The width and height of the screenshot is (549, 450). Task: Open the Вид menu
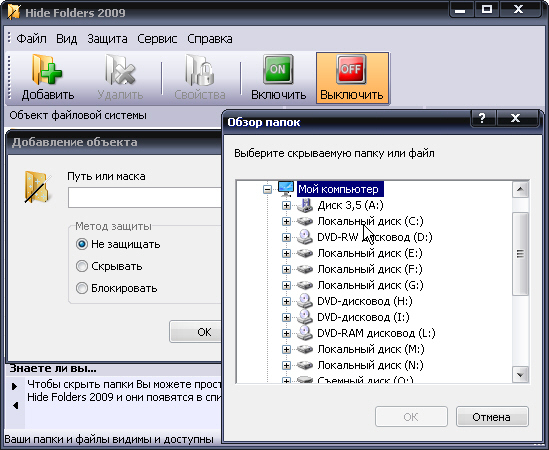67,39
